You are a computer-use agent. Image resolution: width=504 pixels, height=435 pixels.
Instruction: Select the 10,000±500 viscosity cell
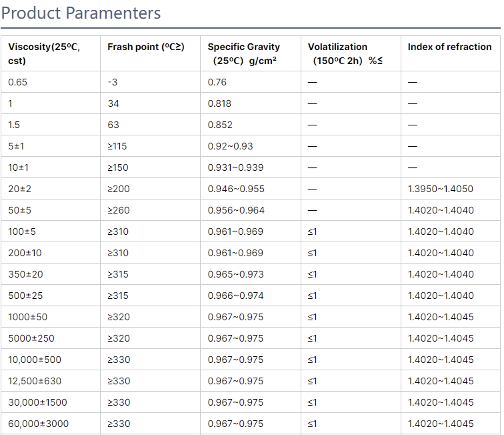point(35,360)
